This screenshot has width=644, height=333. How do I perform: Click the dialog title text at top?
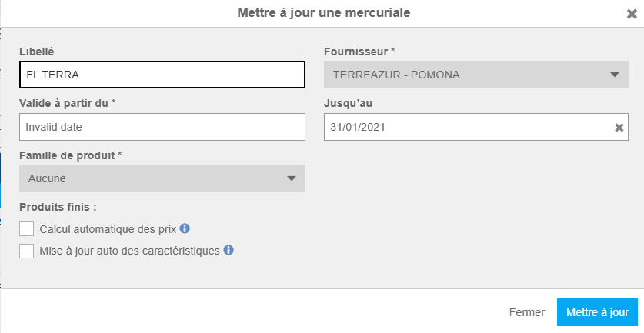pyautogui.click(x=323, y=12)
